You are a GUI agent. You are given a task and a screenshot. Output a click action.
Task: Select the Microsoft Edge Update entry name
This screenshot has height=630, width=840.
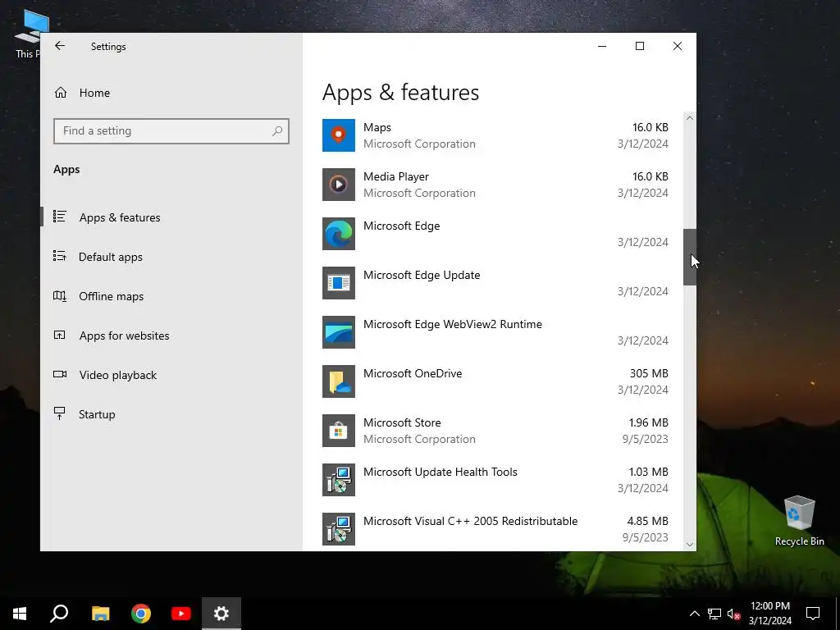[422, 276]
